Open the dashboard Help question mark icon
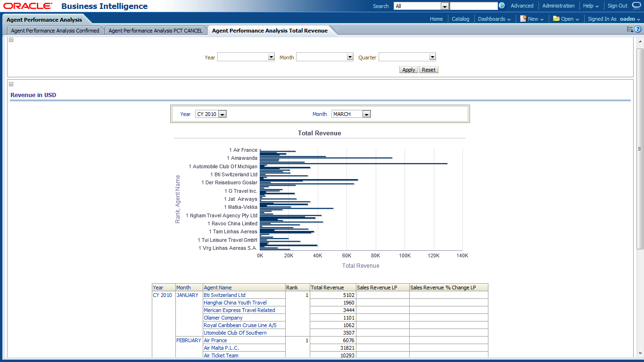 (x=638, y=29)
